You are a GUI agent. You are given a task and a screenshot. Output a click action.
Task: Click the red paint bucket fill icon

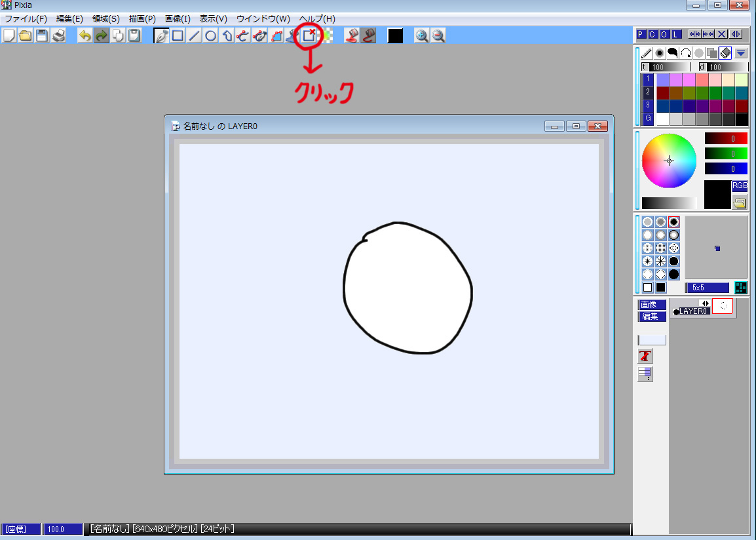(x=352, y=35)
